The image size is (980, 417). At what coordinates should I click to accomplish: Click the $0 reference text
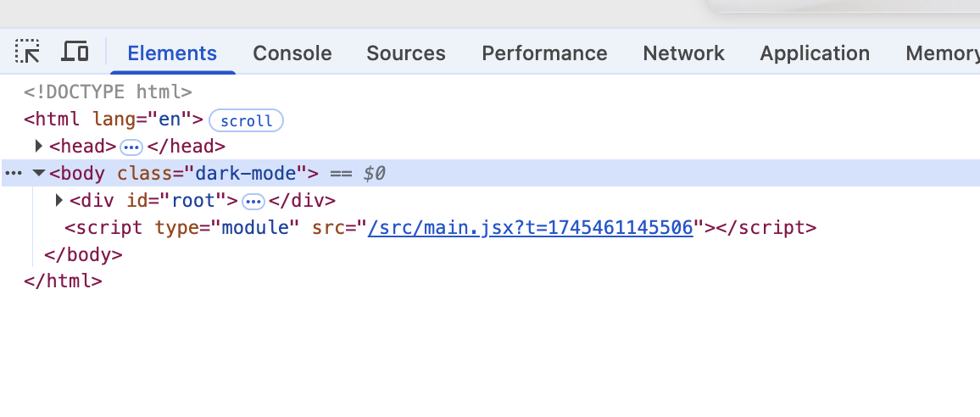click(x=374, y=173)
